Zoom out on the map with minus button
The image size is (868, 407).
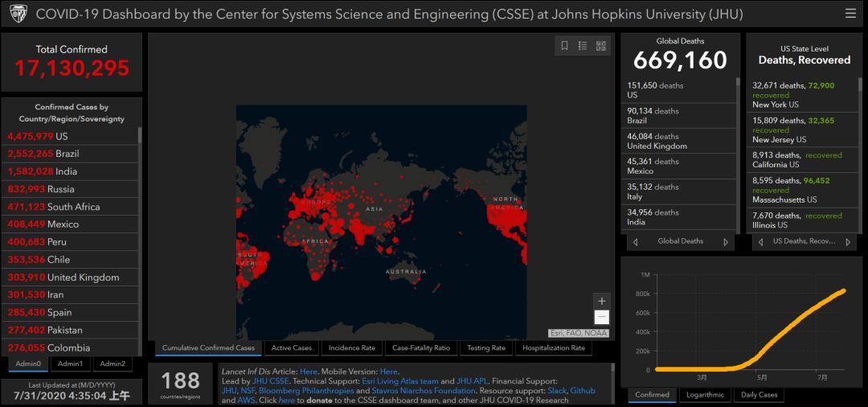(602, 317)
